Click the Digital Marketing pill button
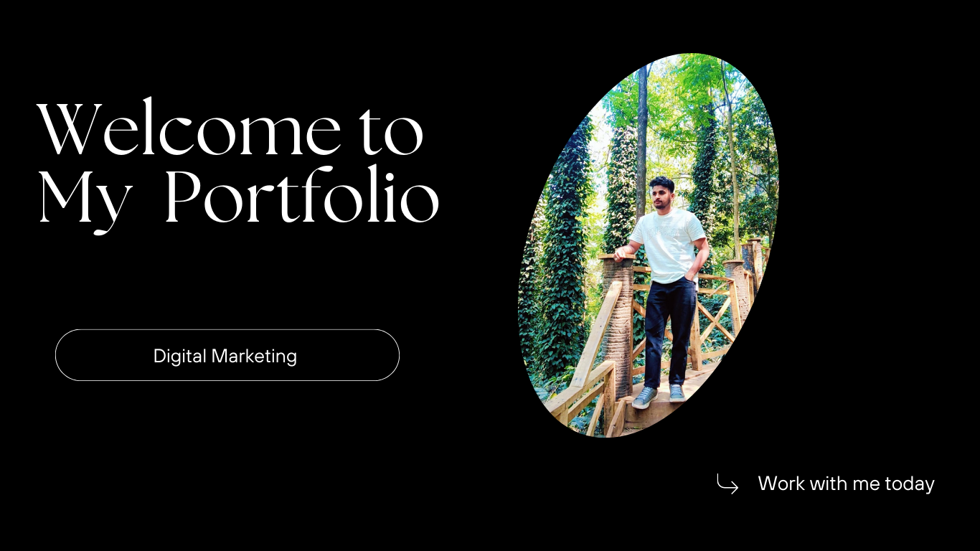Image resolution: width=980 pixels, height=551 pixels. click(227, 355)
